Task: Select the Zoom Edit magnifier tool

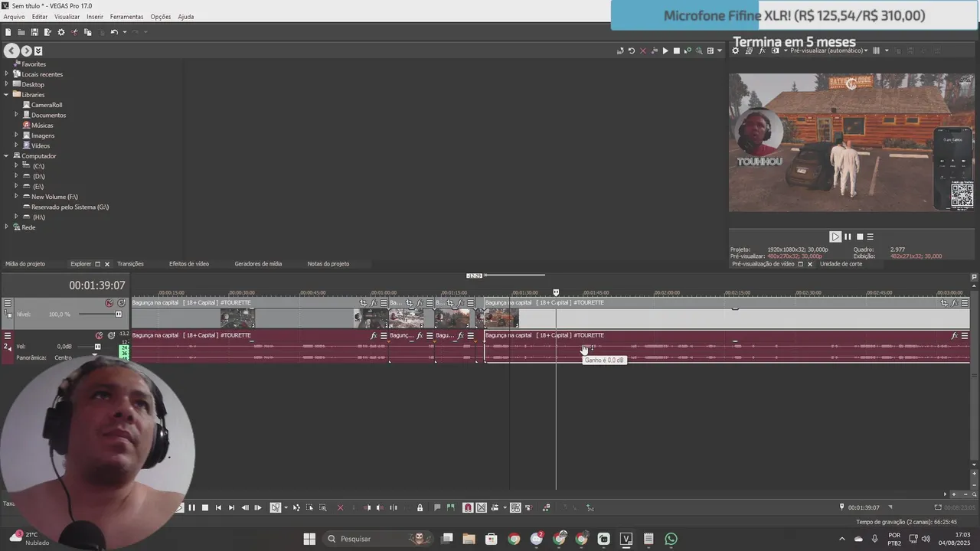Action: click(x=323, y=507)
